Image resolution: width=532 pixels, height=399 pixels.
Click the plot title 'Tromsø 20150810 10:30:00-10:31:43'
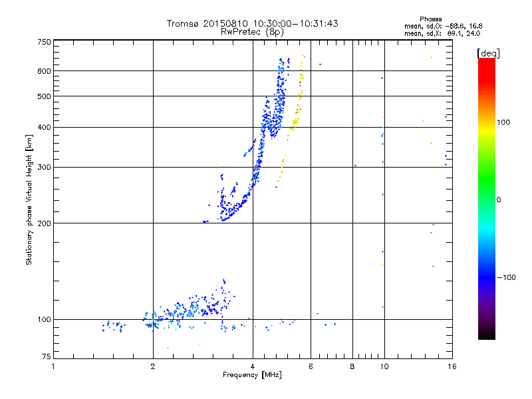point(252,23)
